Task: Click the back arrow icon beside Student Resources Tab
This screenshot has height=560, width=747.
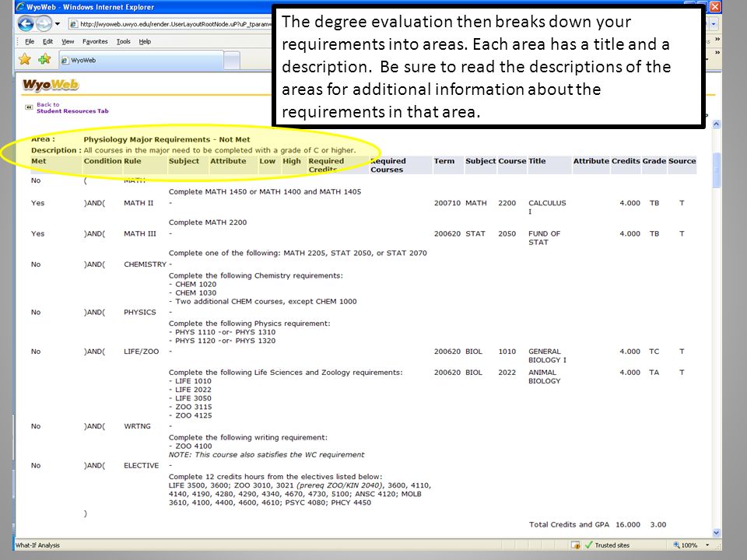Action: [x=29, y=107]
